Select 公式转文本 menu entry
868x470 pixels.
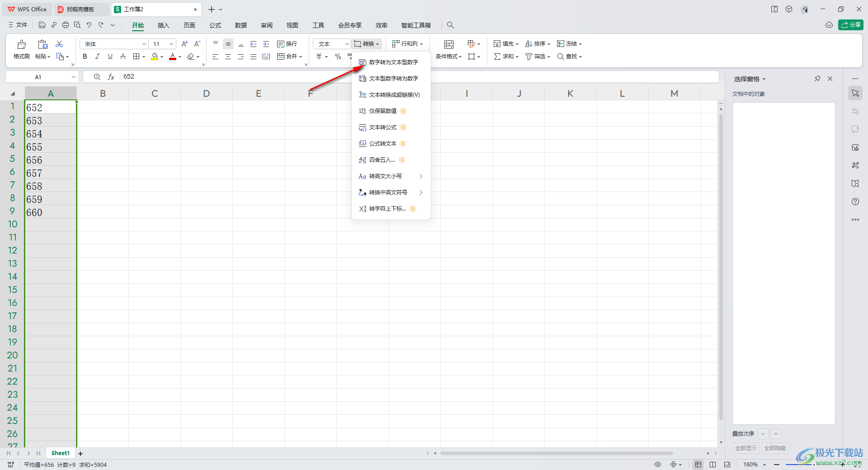[x=391, y=144]
